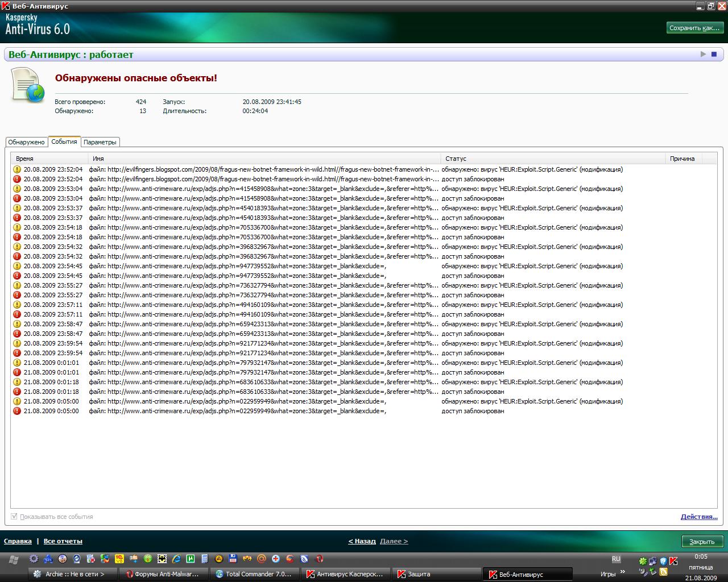Open the orange @ mail agent icon

coord(262,559)
